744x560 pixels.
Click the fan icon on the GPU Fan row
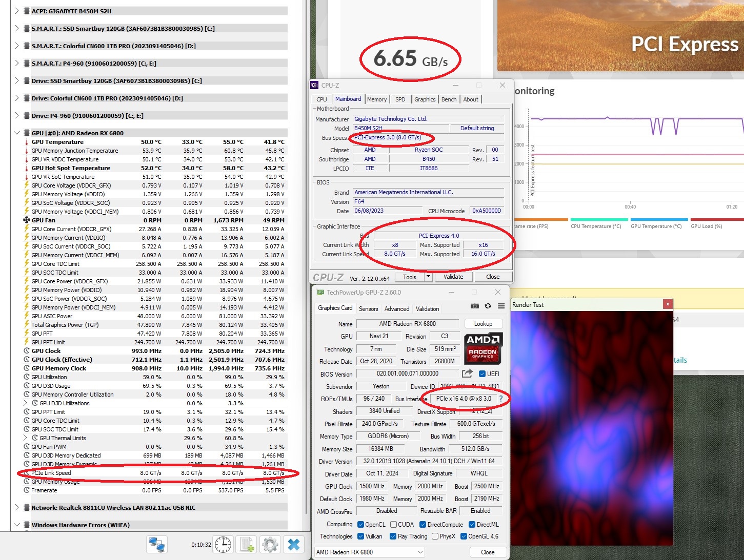(27, 220)
